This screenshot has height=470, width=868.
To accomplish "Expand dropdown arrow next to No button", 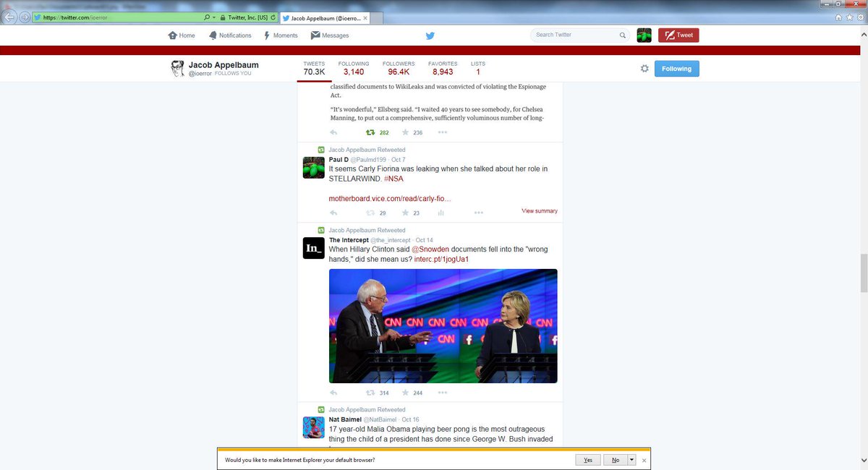I will pos(631,460).
